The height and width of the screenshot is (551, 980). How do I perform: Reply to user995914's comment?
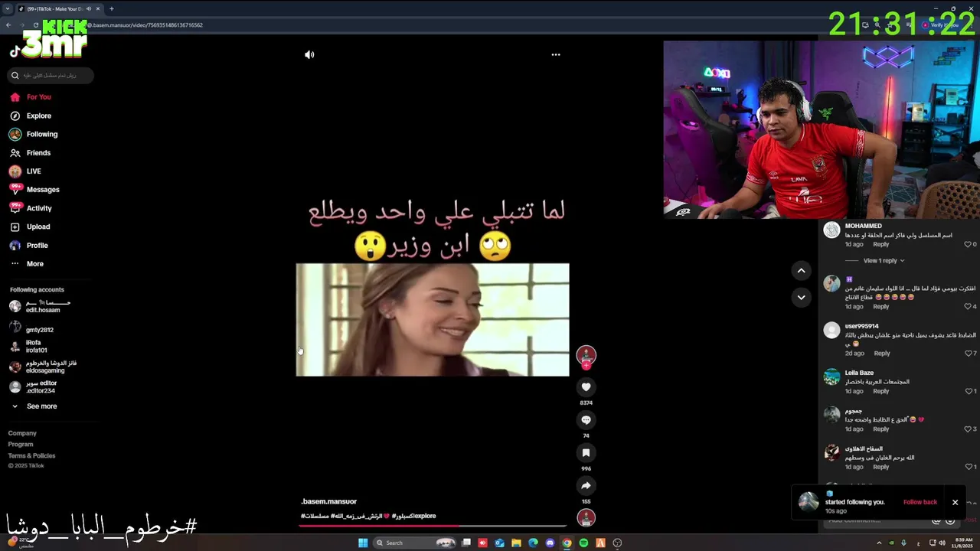pyautogui.click(x=882, y=354)
